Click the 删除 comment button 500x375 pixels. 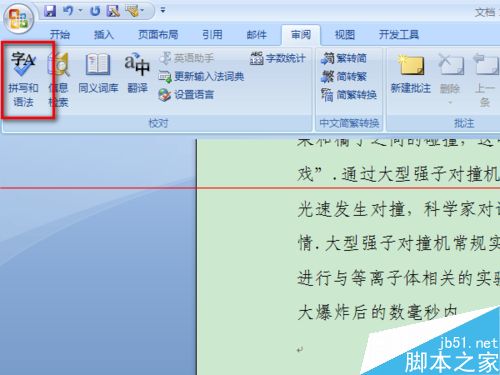(x=450, y=73)
